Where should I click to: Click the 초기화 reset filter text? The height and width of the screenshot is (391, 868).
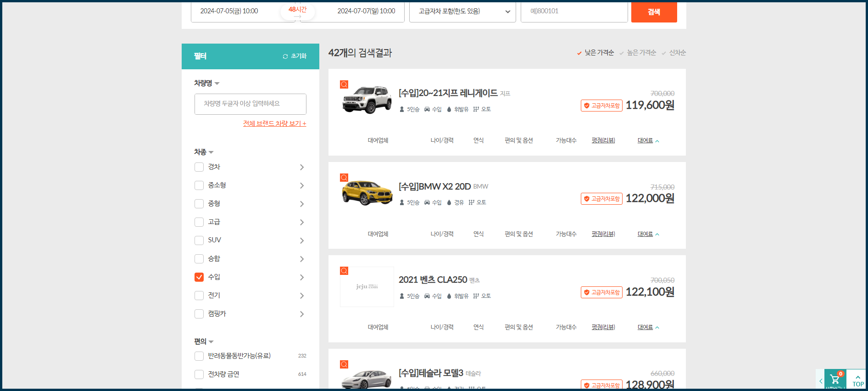[299, 56]
